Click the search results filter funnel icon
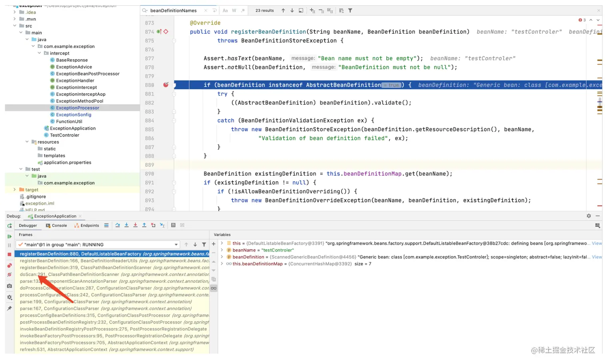 [x=350, y=10]
